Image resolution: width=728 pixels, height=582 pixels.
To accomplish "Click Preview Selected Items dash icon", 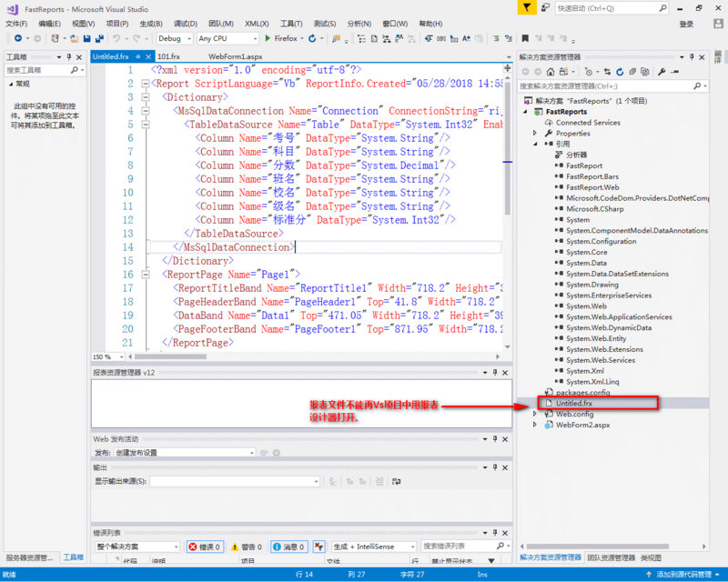I will pos(675,72).
